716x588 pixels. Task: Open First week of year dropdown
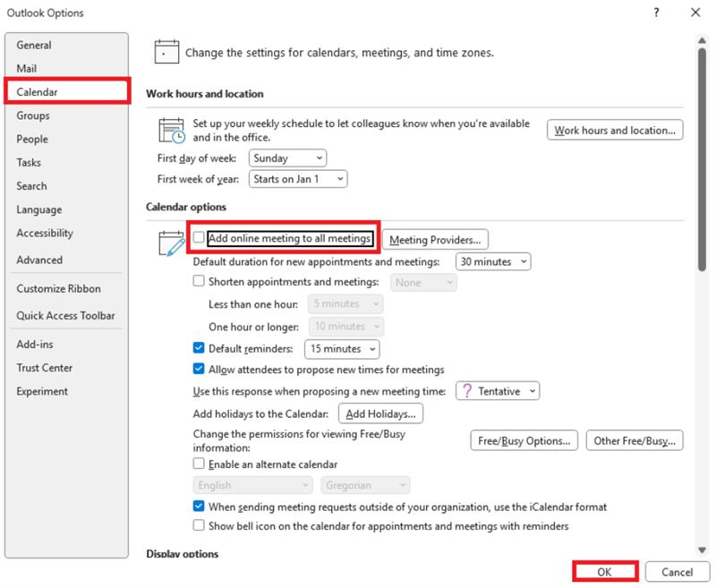point(298,179)
